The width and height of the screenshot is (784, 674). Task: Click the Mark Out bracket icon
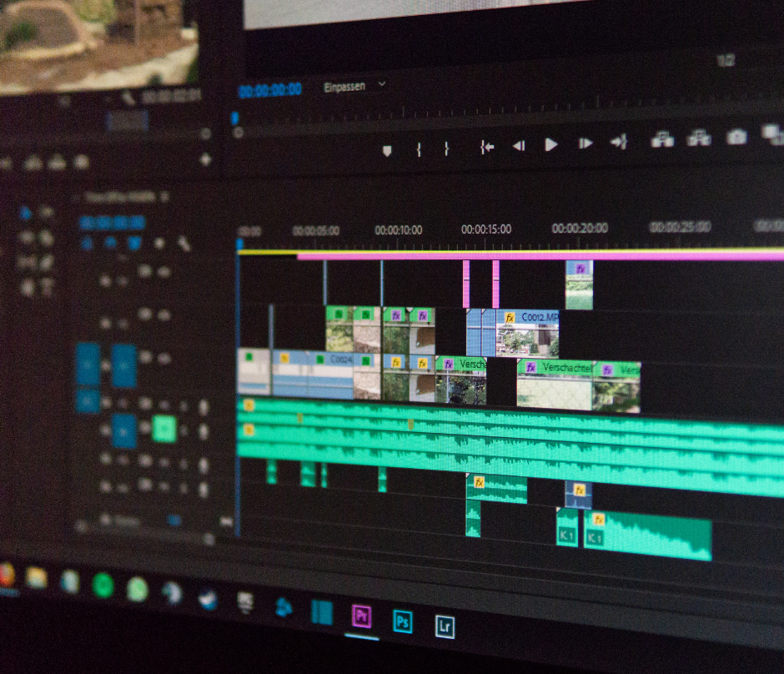[x=447, y=148]
